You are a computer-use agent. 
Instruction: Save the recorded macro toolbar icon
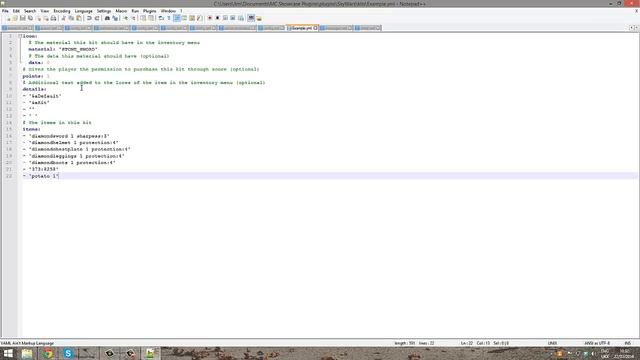click(241, 18)
